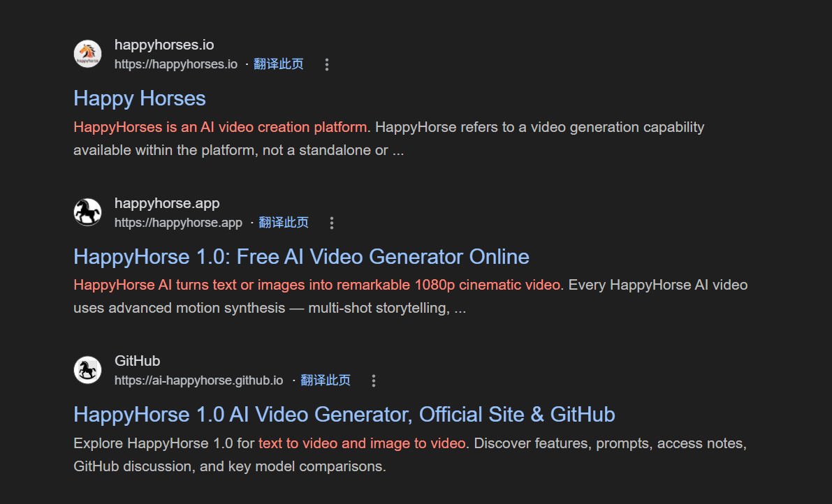Click the happyhorse.app site name heading
The image size is (832, 504).
(x=167, y=203)
